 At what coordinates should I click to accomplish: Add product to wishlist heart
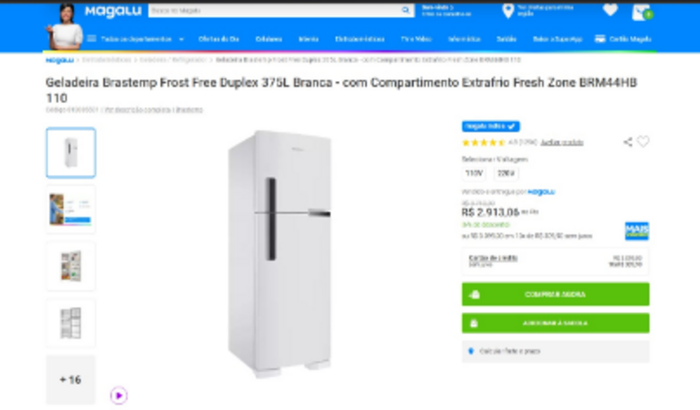click(643, 142)
